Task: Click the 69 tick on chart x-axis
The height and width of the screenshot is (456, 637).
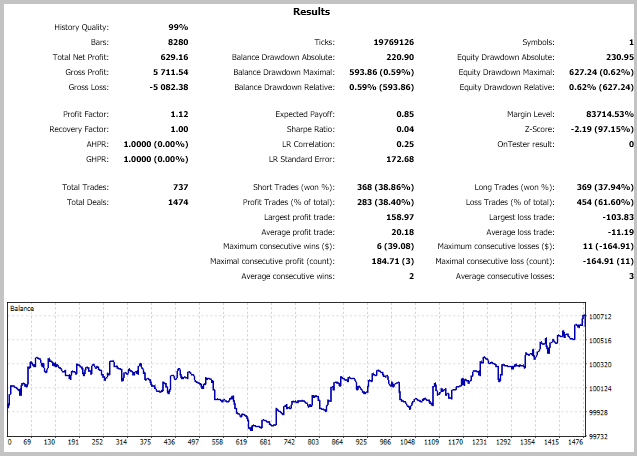Action: tap(27, 442)
